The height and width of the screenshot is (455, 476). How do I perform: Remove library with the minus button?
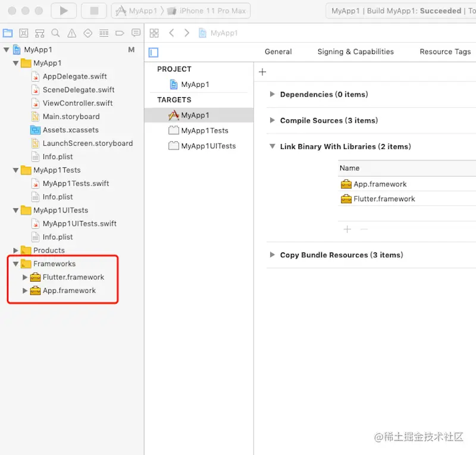click(x=364, y=229)
